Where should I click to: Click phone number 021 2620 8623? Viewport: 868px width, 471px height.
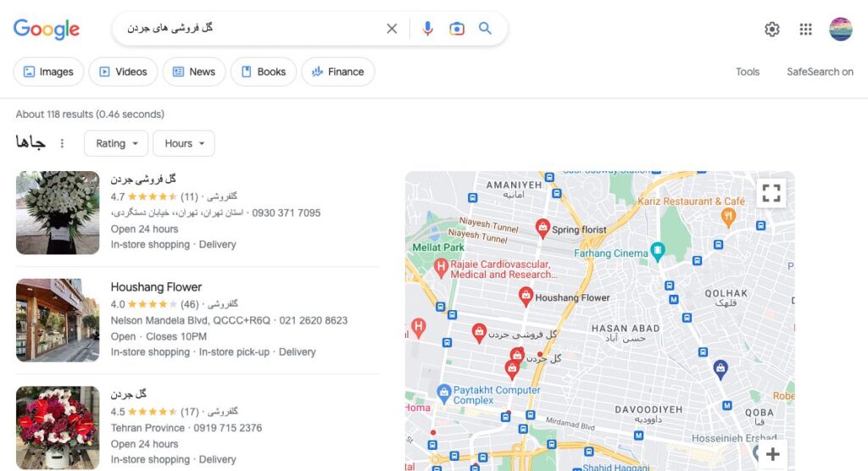(x=314, y=320)
